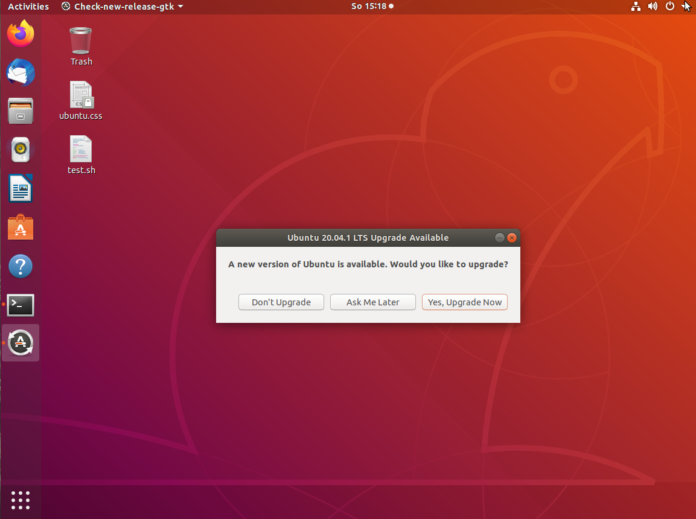
Task: Open network status icon in top bar
Action: [x=636, y=6]
